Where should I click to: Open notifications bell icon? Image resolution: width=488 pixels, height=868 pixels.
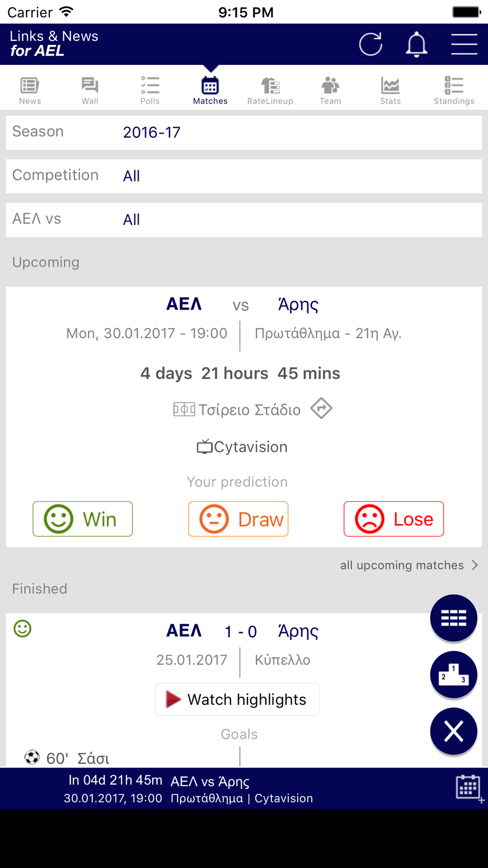tap(417, 44)
